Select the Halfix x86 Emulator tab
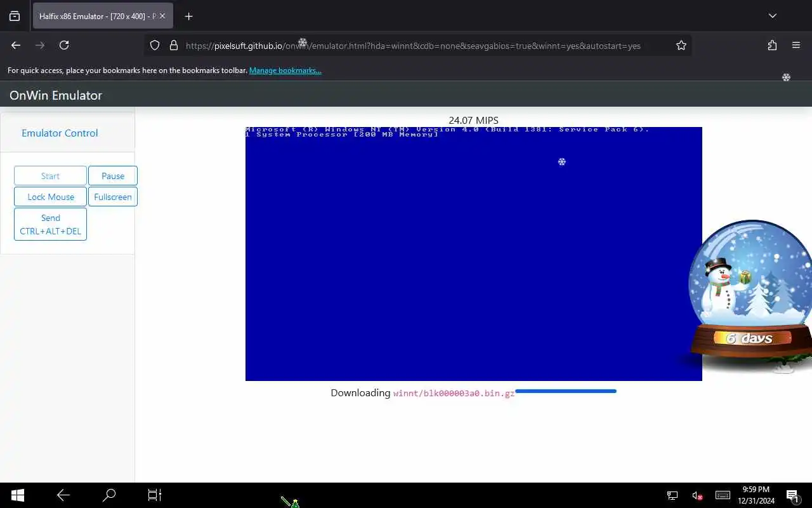 pyautogui.click(x=103, y=17)
